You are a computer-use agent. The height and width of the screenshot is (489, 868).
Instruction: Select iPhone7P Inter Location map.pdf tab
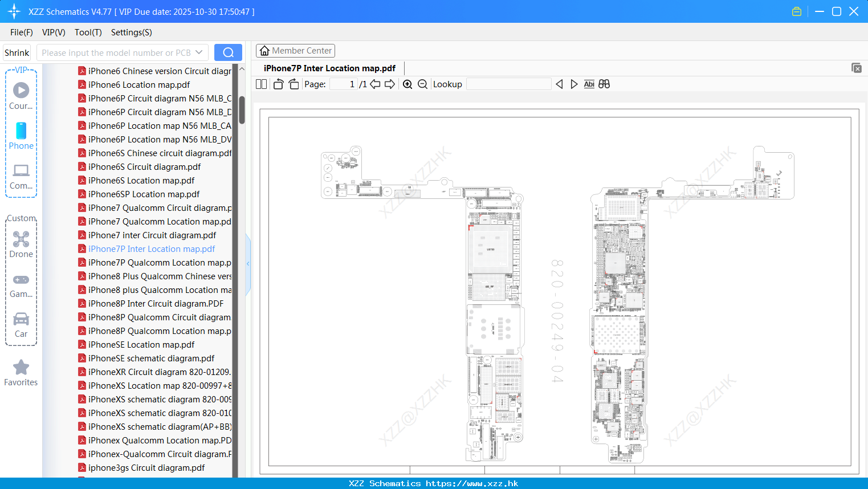pyautogui.click(x=329, y=68)
